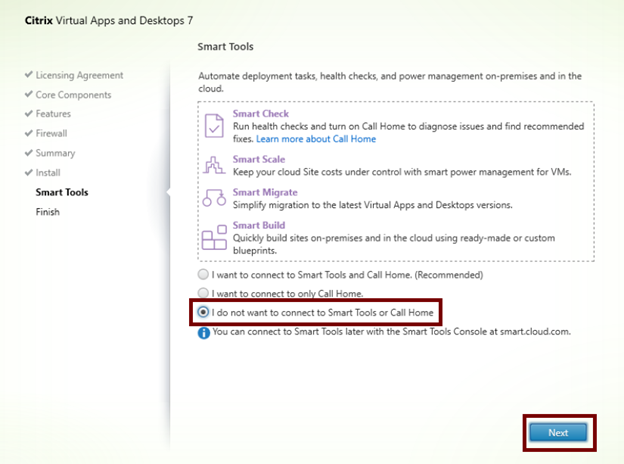The height and width of the screenshot is (464, 624).
Task: Click the Smart Build heading
Action: coord(259,225)
